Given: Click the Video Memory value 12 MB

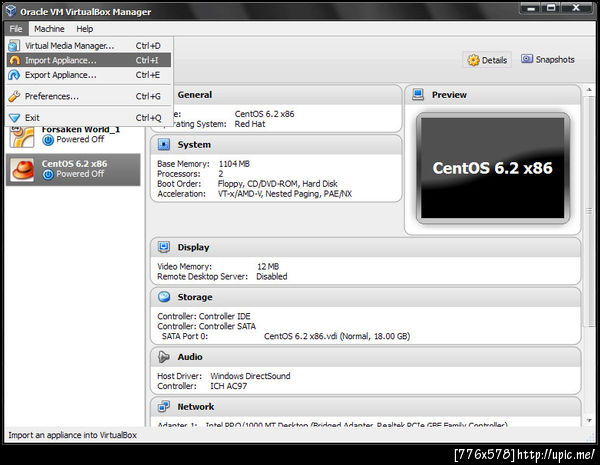Looking at the screenshot, I should (268, 266).
